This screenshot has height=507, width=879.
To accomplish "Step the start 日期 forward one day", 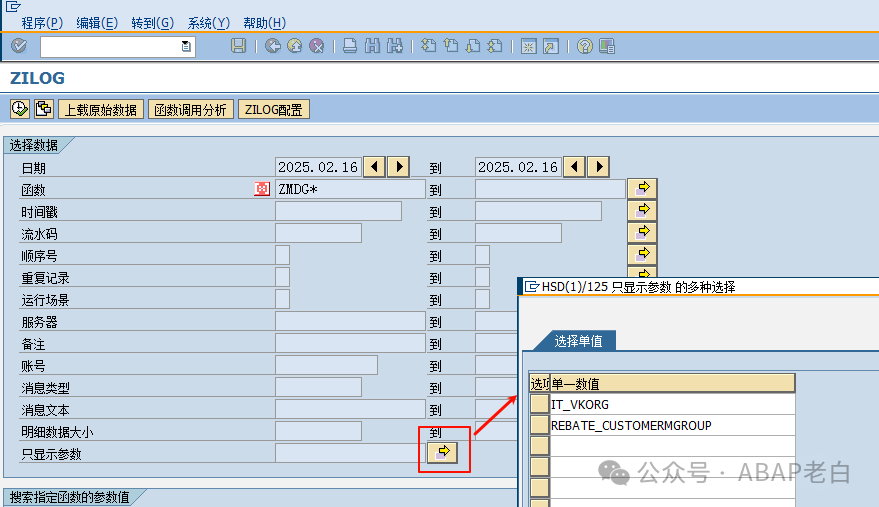I will tap(399, 167).
